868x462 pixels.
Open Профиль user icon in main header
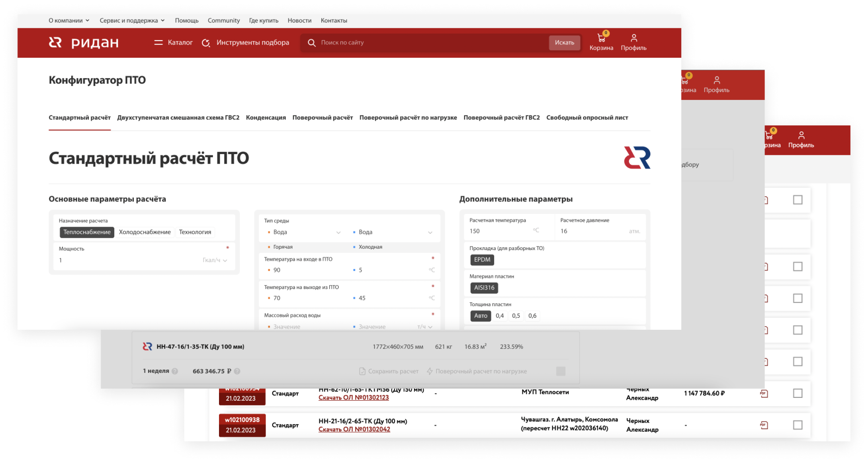[633, 38]
